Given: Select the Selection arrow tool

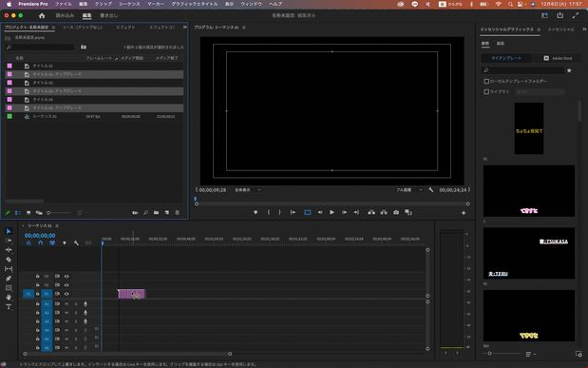Looking at the screenshot, I should (x=9, y=231).
